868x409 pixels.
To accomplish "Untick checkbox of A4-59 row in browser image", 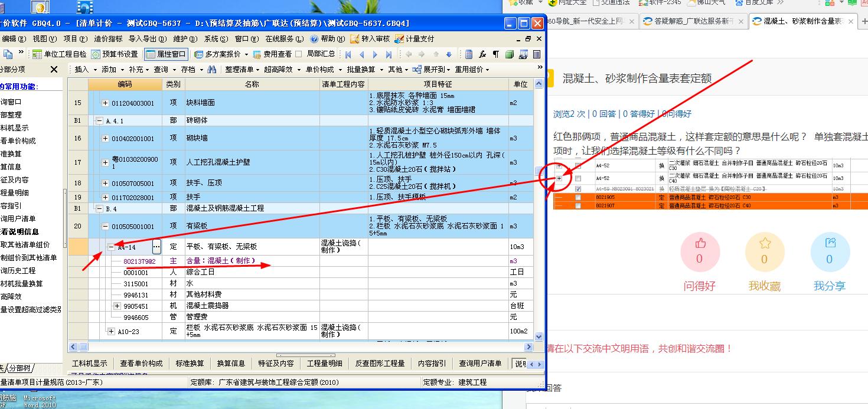I will pyautogui.click(x=578, y=189).
